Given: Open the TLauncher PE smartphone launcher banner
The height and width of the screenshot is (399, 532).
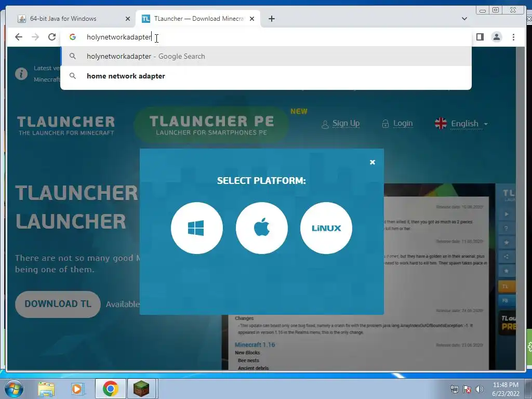Looking at the screenshot, I should [x=211, y=125].
